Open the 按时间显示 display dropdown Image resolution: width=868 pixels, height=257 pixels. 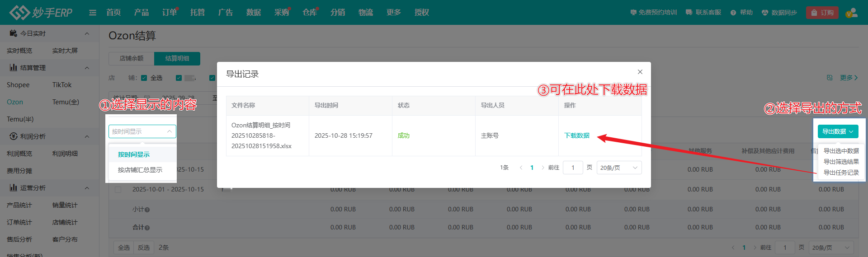coord(142,131)
